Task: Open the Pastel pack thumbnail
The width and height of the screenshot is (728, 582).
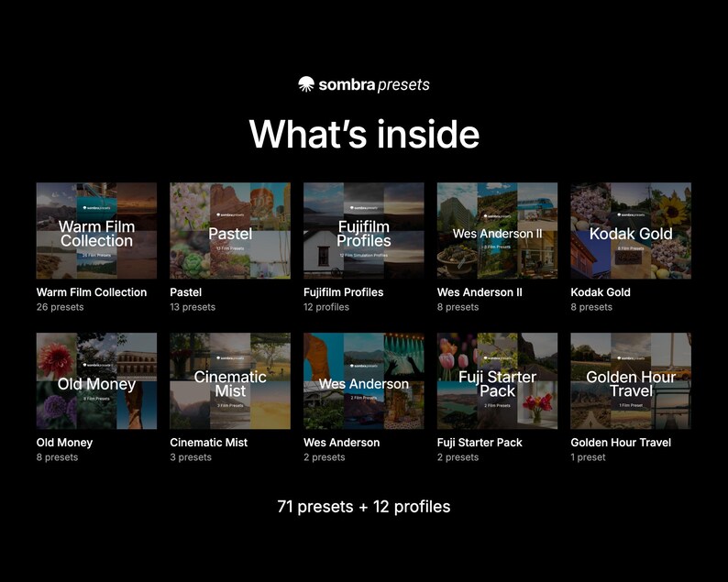Action: [230, 231]
